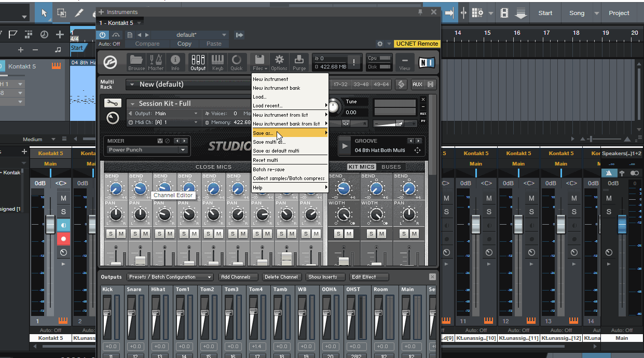Screen dimensions: 644x358
Task: Click bar 17 on the timeline ruler
Action: 546,33
